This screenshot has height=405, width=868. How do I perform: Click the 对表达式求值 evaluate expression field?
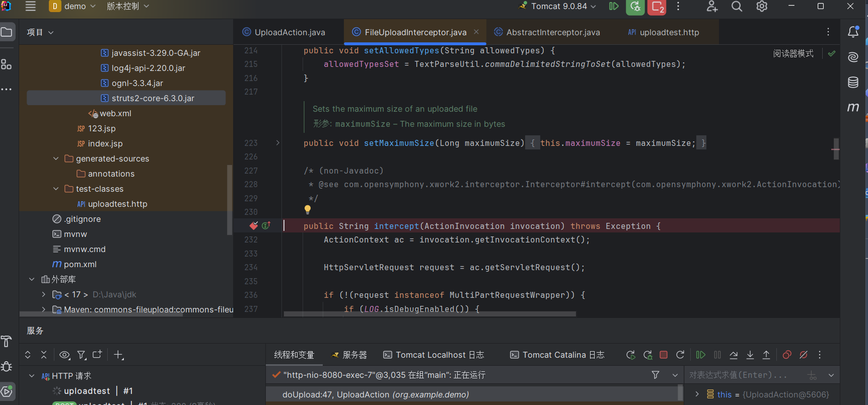745,375
